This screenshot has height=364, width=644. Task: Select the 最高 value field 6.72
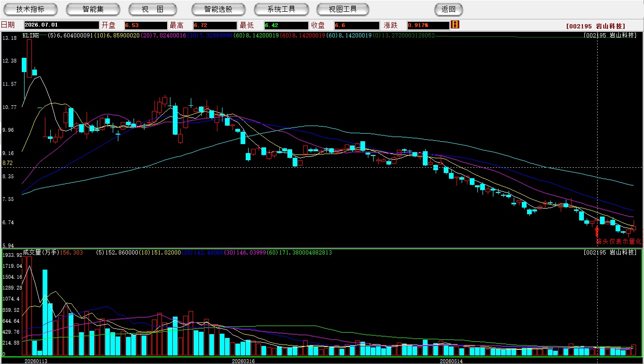(215, 25)
